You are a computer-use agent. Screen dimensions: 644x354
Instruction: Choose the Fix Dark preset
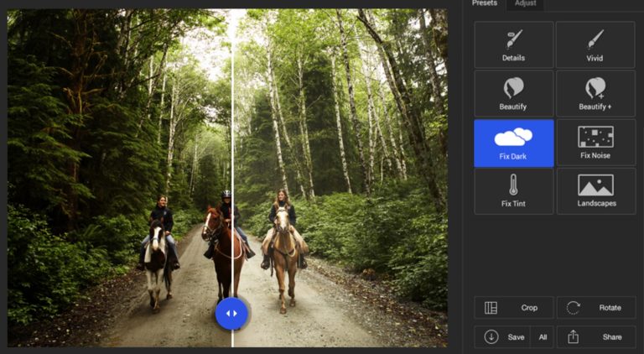click(513, 143)
